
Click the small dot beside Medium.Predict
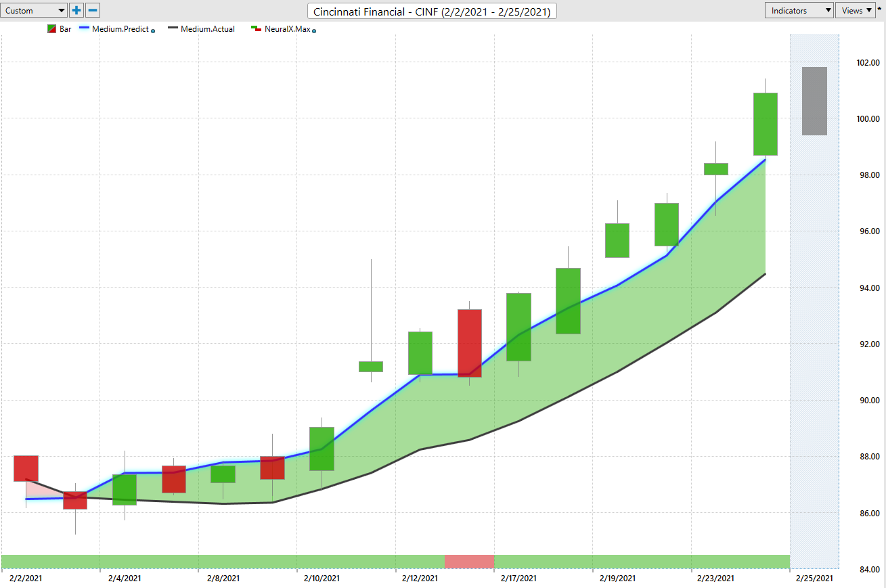pyautogui.click(x=153, y=31)
